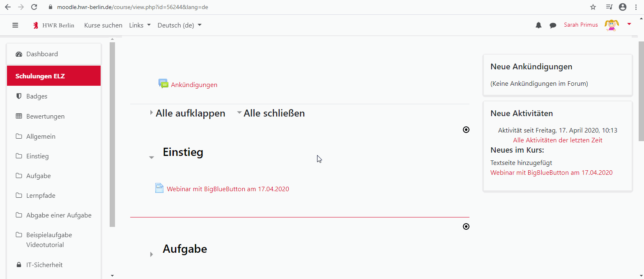Open the user menu red arrow
644x279 pixels.
[629, 24]
